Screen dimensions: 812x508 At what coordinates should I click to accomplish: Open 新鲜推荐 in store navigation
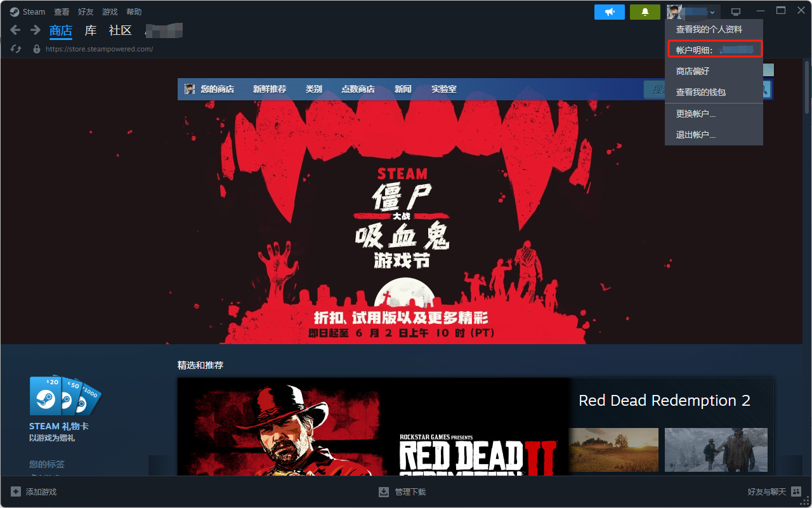tap(270, 89)
